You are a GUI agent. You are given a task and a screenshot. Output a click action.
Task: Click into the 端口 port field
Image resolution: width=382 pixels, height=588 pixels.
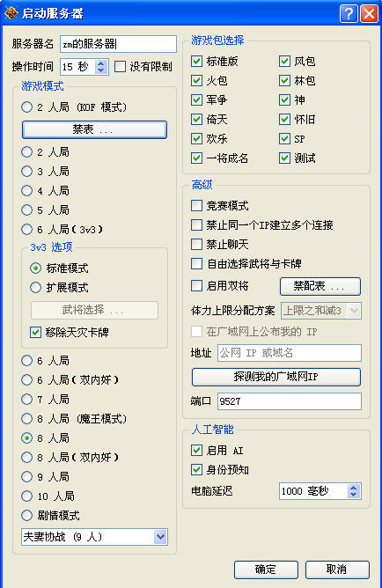tap(290, 401)
